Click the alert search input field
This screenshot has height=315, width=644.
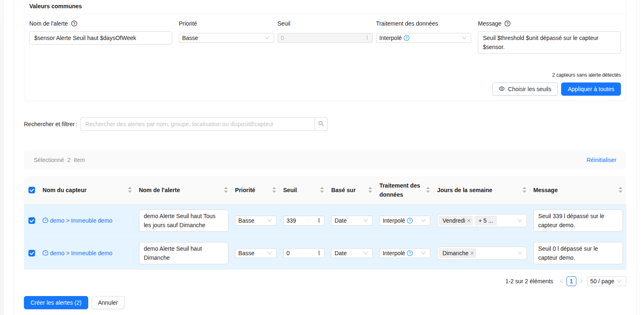point(197,124)
